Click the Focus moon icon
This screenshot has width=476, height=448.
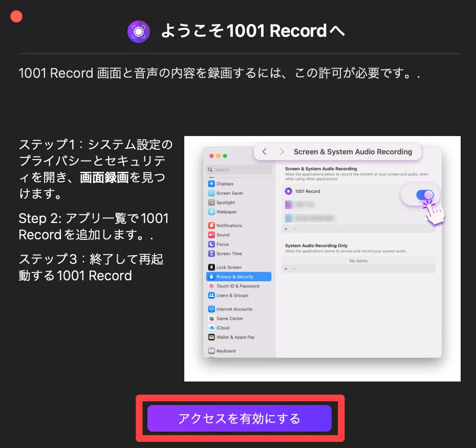pyautogui.click(x=211, y=244)
